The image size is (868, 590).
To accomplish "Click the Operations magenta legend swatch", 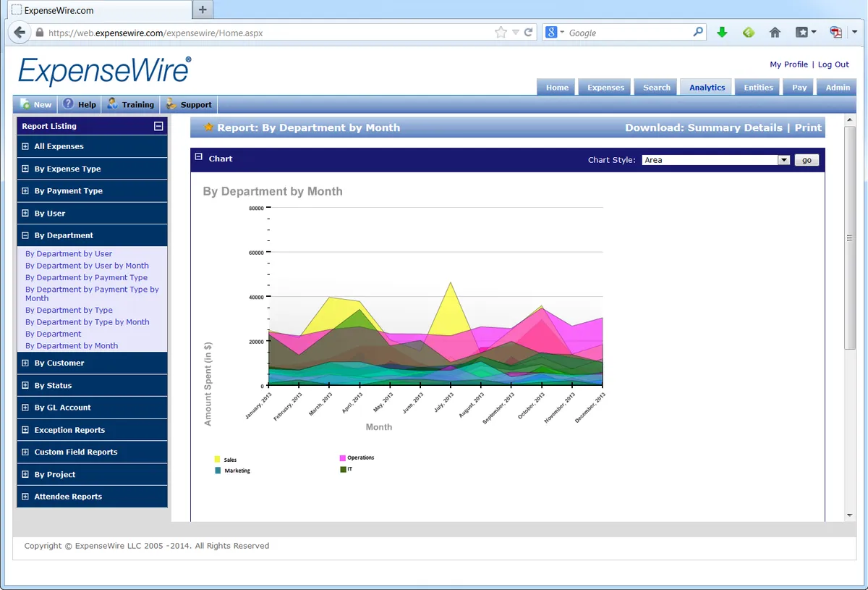I will [x=343, y=458].
